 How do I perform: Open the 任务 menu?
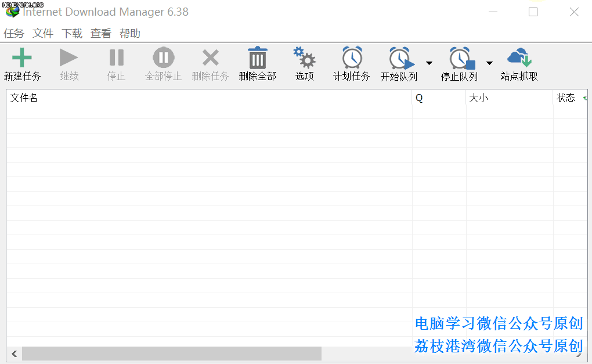(14, 33)
